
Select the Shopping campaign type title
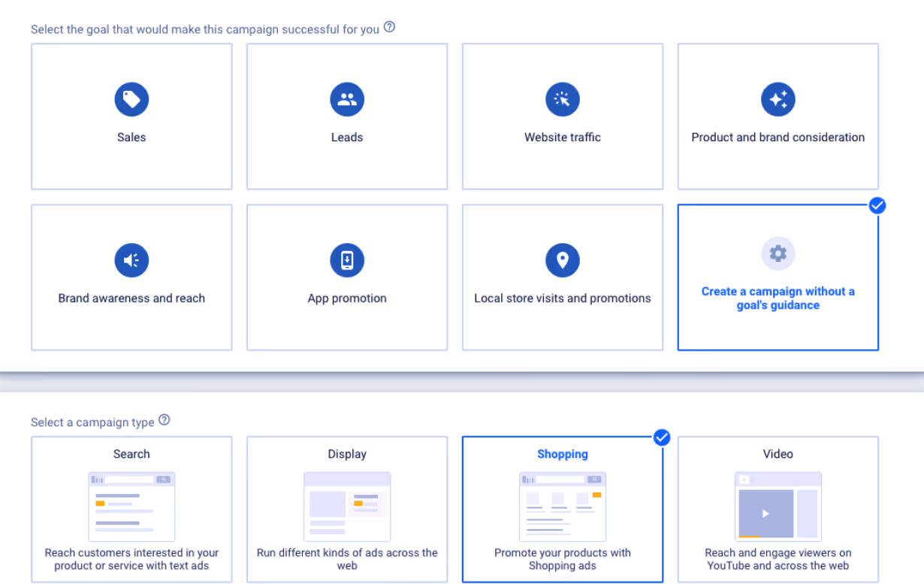[x=563, y=454]
